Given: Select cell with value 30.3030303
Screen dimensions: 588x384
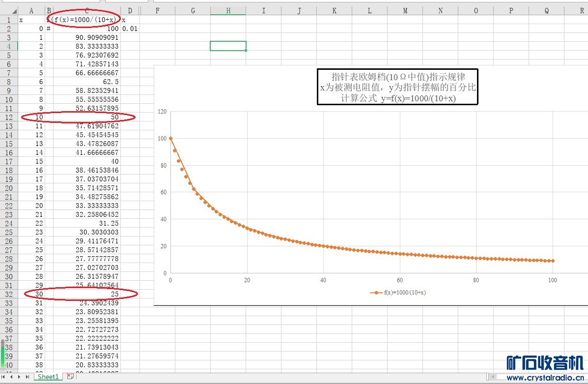Looking at the screenshot, I should [86, 233].
